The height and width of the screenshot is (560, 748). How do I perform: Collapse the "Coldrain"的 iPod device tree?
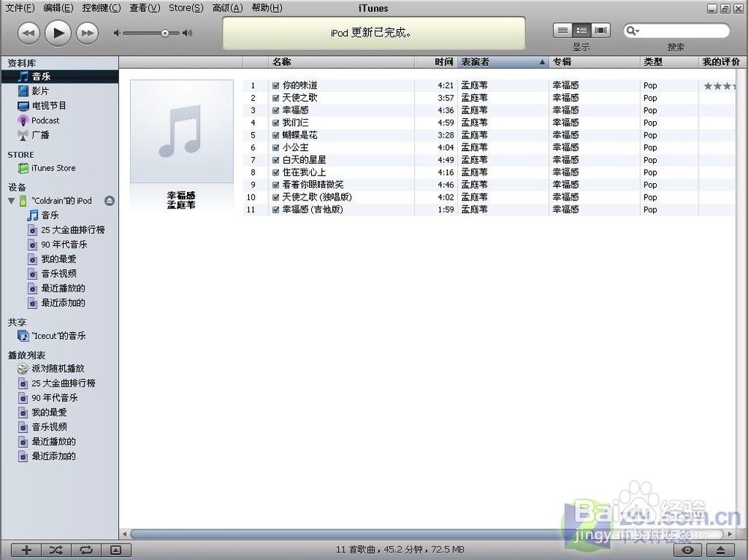[11, 201]
